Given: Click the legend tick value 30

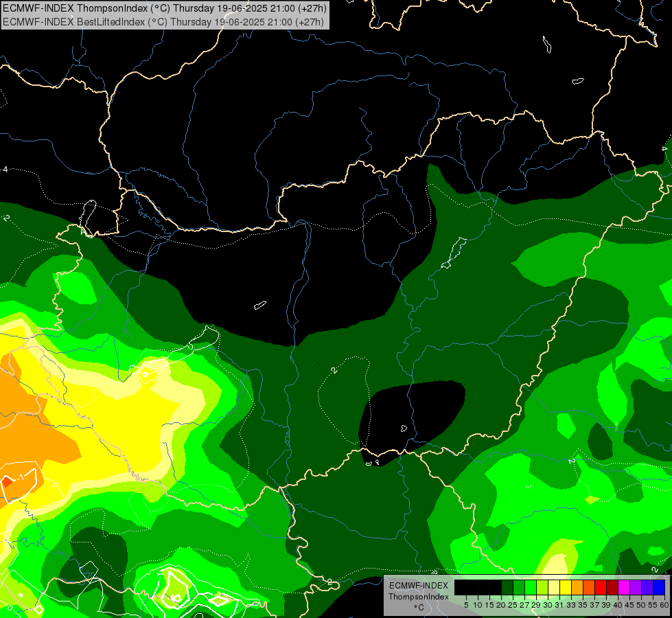Looking at the screenshot, I should (x=548, y=605).
